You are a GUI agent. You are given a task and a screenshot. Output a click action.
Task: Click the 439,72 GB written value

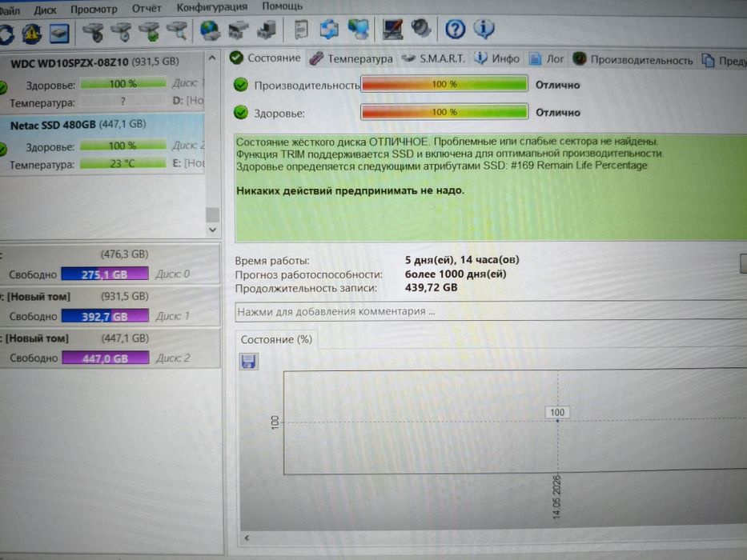coord(431,288)
